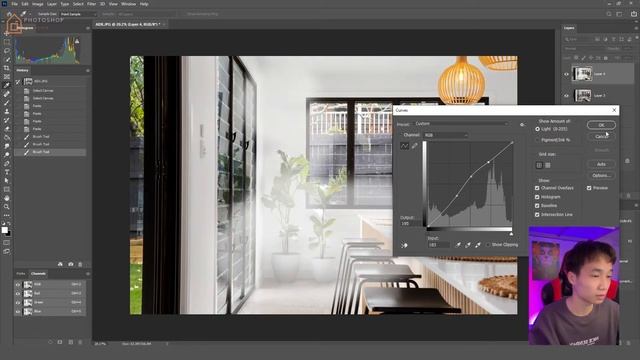Select the Eraser tool
This screenshot has height=360, width=640.
pyautogui.click(x=7, y=129)
